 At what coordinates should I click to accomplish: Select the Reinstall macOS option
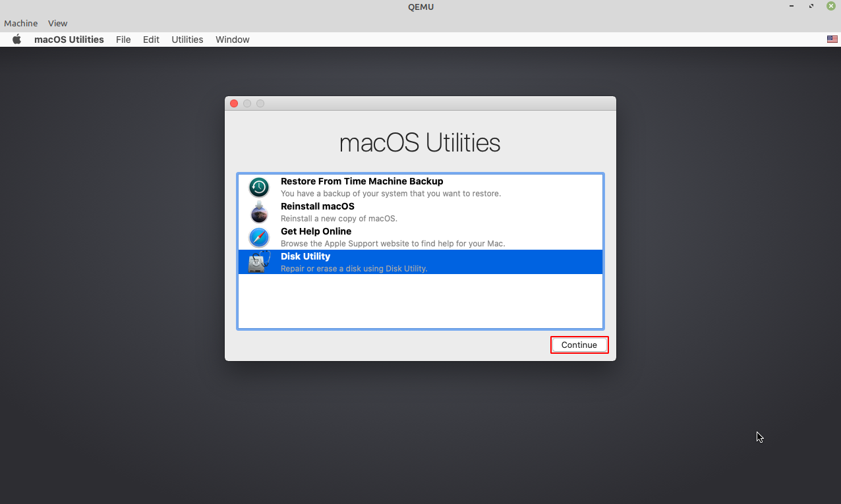click(x=317, y=206)
